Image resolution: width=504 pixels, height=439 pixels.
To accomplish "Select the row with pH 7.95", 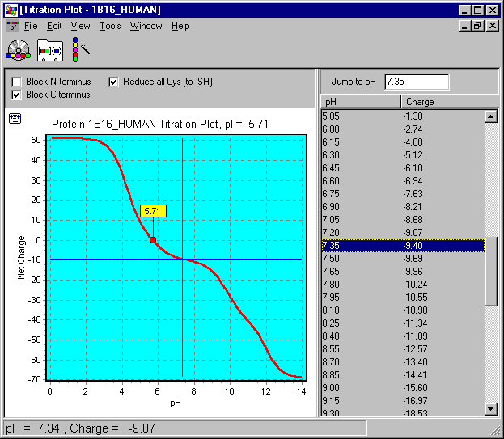I will click(403, 298).
